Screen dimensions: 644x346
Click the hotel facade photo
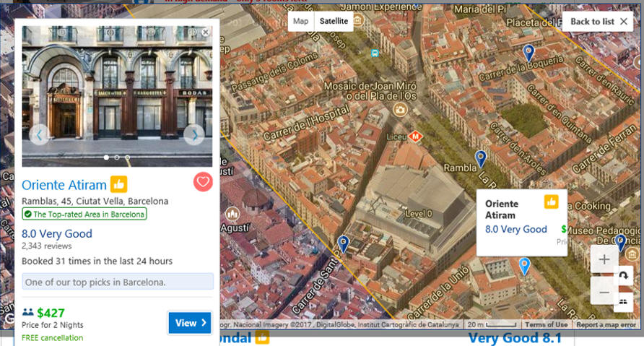[117, 96]
